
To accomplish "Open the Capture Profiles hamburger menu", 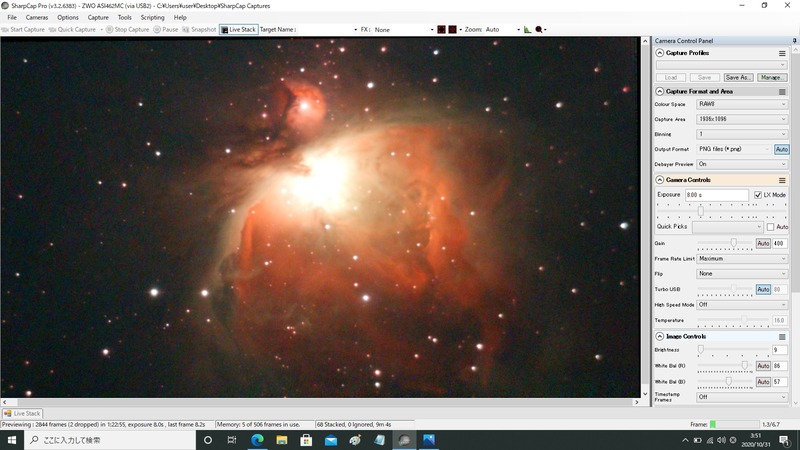I will [x=782, y=53].
